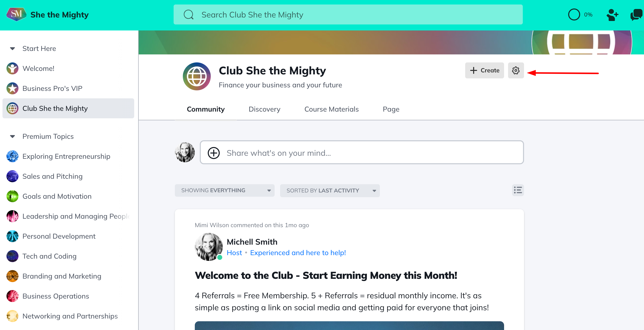This screenshot has height=330, width=644.
Task: Click the plus icon in the post box
Action: point(214,153)
